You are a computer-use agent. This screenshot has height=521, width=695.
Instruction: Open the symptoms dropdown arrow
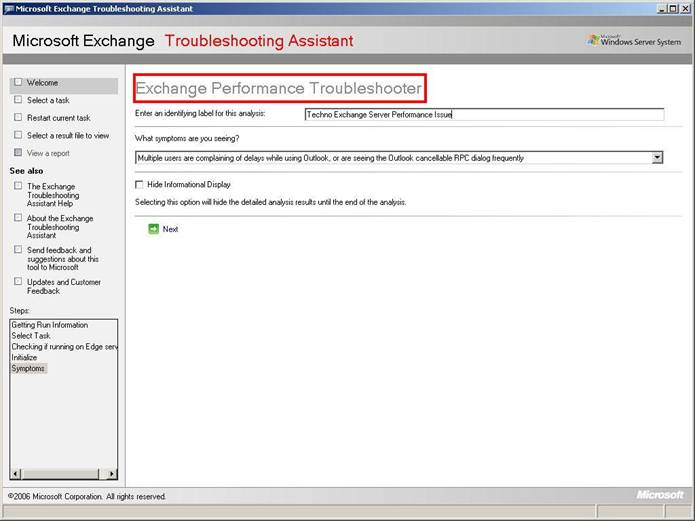657,157
